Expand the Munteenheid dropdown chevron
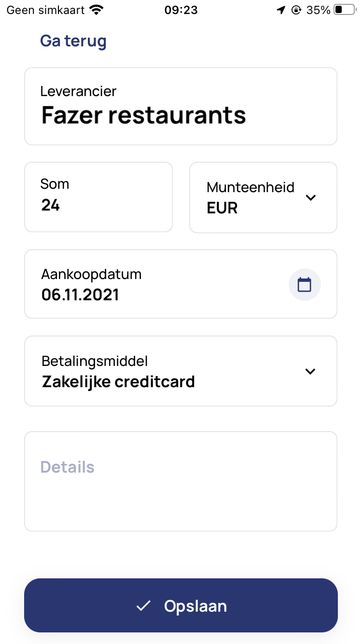362x644 pixels. tap(311, 197)
